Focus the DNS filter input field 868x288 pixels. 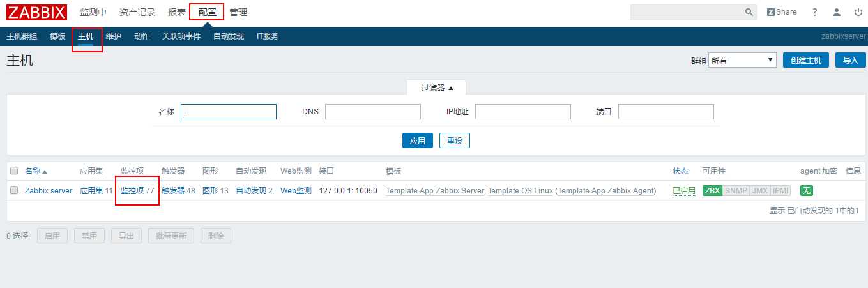(x=373, y=112)
